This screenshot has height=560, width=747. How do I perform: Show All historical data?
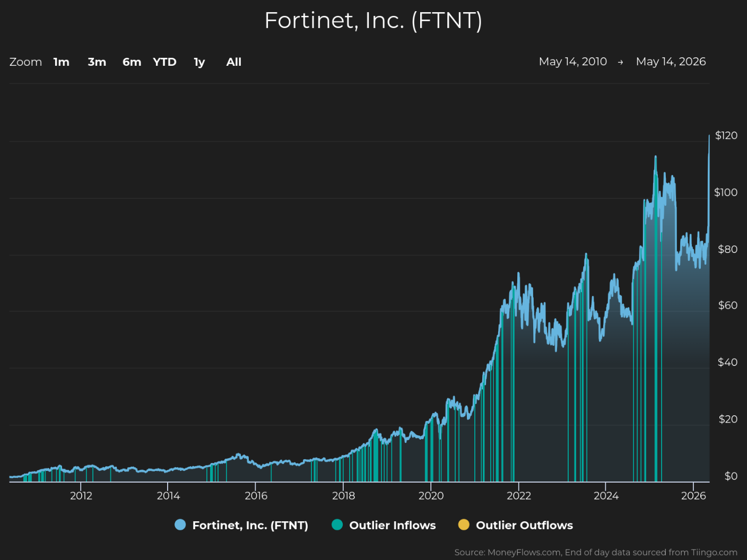(x=234, y=62)
